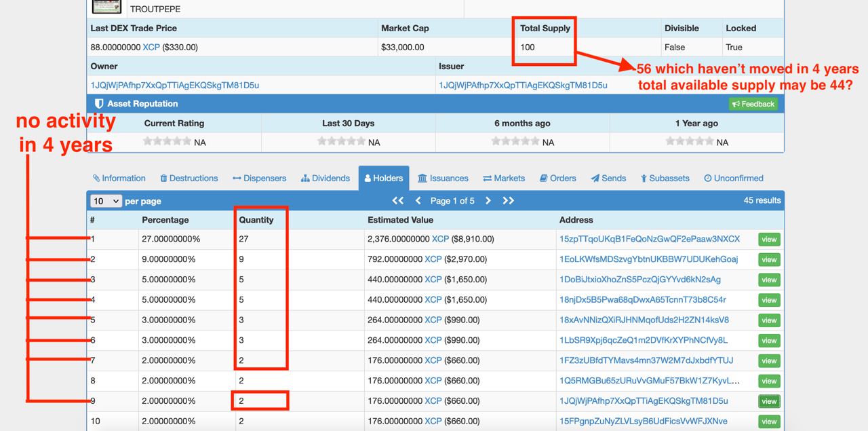The width and height of the screenshot is (868, 431).
Task: Open the Dividends tab
Action: (325, 179)
